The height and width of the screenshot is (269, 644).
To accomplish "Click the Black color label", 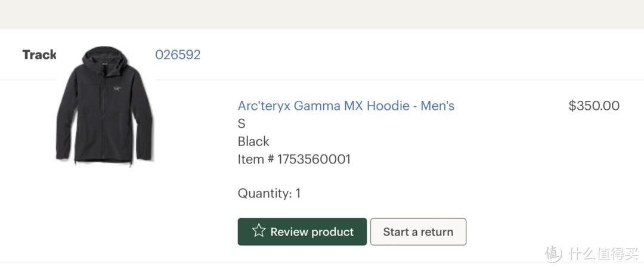I will point(253,142).
